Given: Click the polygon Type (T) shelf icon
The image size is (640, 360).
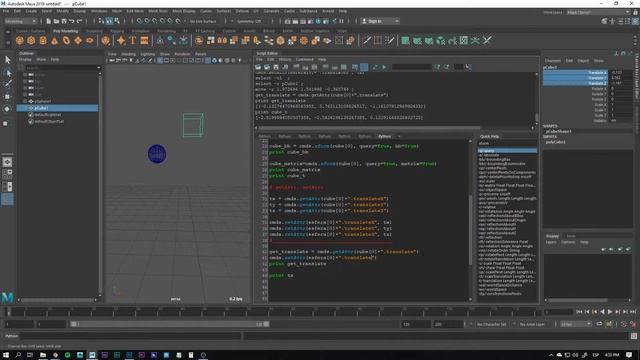Looking at the screenshot, I should point(132,40).
